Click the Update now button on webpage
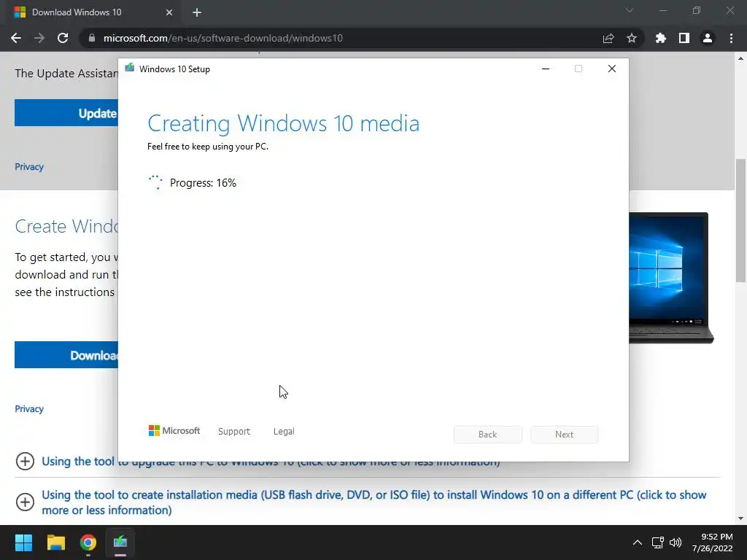Image resolution: width=747 pixels, height=560 pixels. coord(66,113)
